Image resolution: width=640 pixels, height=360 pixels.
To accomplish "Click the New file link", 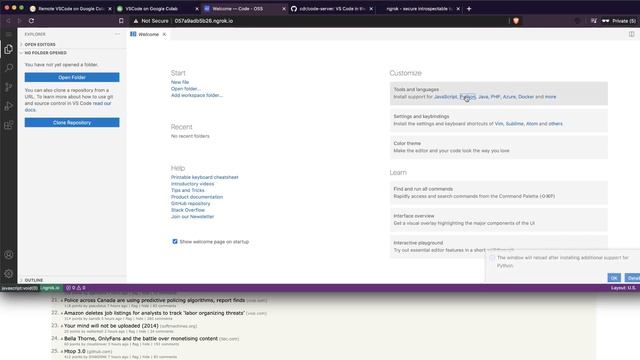I will coord(180,82).
